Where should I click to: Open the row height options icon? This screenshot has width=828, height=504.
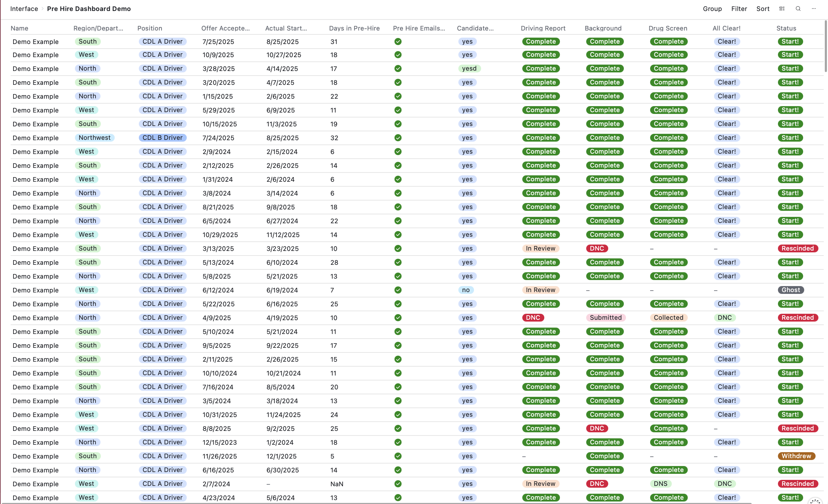point(782,9)
